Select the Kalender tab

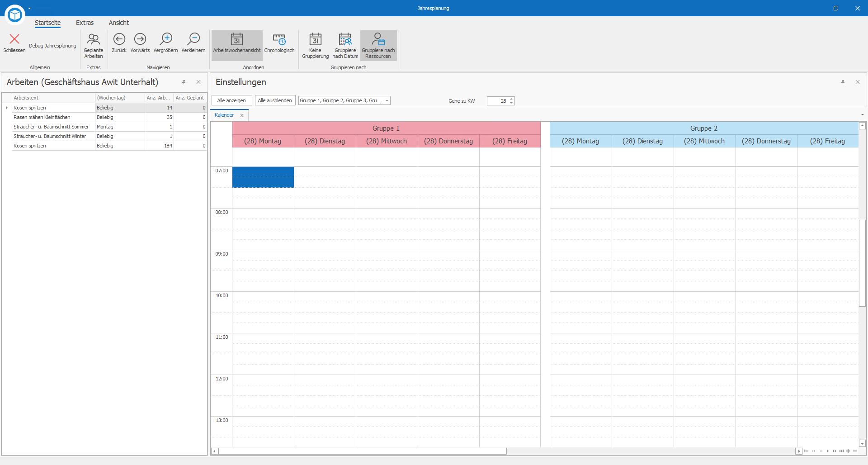click(224, 115)
